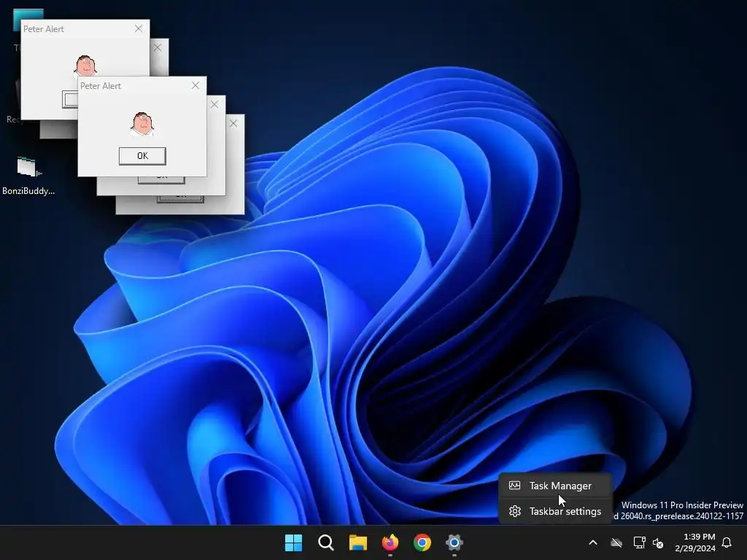Click the muted volume tray icon
Image resolution: width=747 pixels, height=560 pixels.
coord(658,542)
